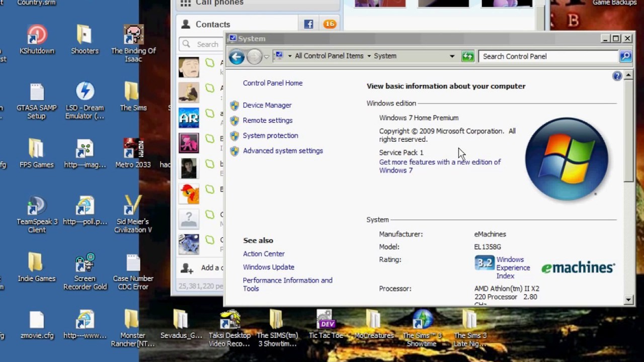Open the address bar history dropdown arrow
Screen dimensions: 644x362
pos(452,56)
